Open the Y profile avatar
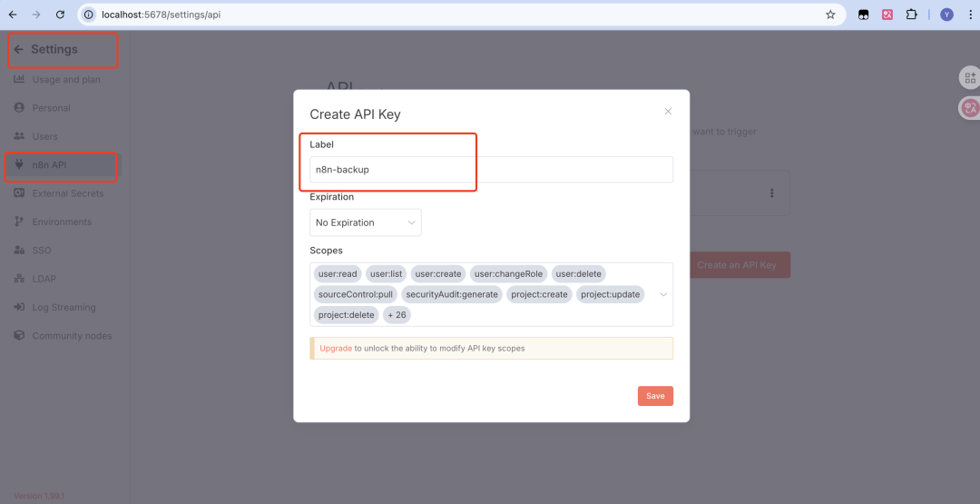The image size is (980, 504). (946, 15)
